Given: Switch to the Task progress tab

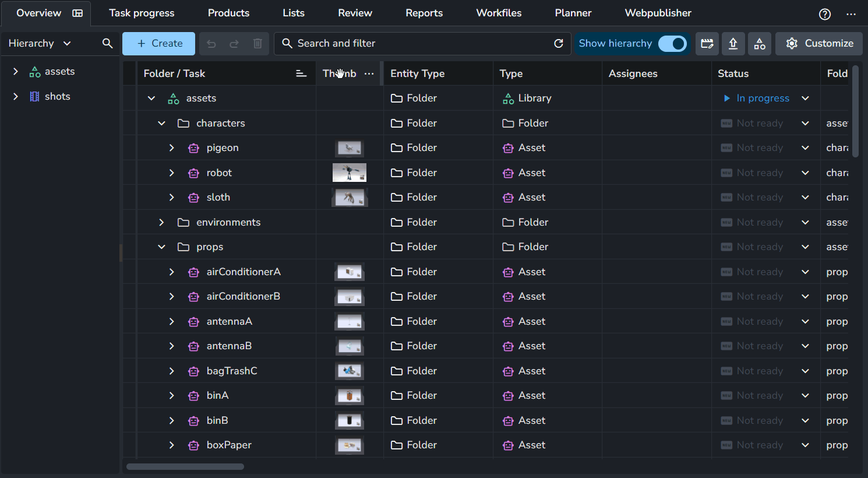Looking at the screenshot, I should pyautogui.click(x=142, y=13).
